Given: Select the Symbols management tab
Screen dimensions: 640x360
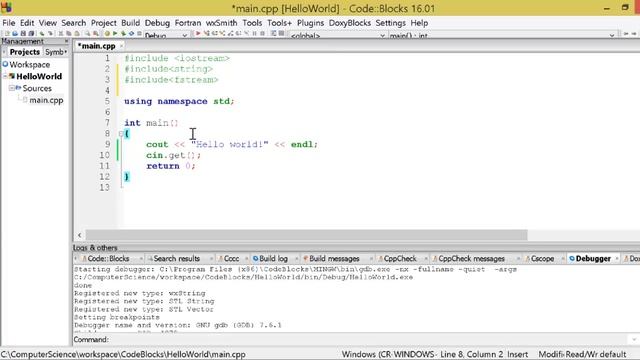Looking at the screenshot, I should click(x=54, y=52).
